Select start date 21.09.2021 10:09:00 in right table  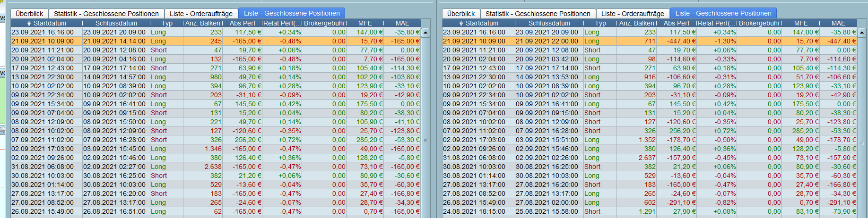[474, 41]
